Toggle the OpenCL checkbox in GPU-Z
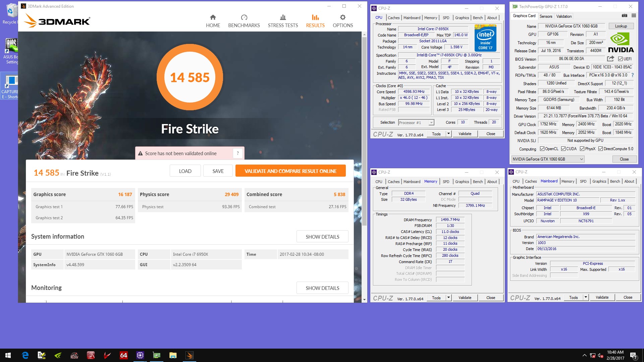 click(x=542, y=149)
